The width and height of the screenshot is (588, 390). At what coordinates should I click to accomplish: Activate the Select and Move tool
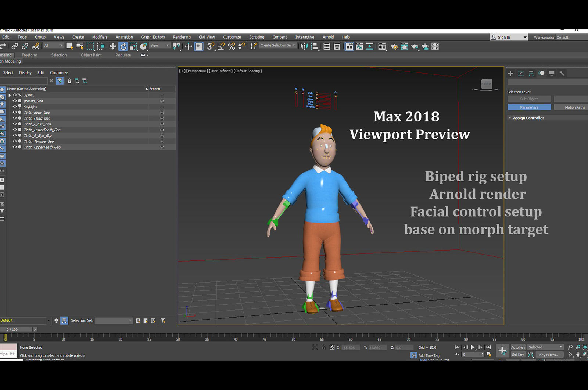[x=113, y=46]
